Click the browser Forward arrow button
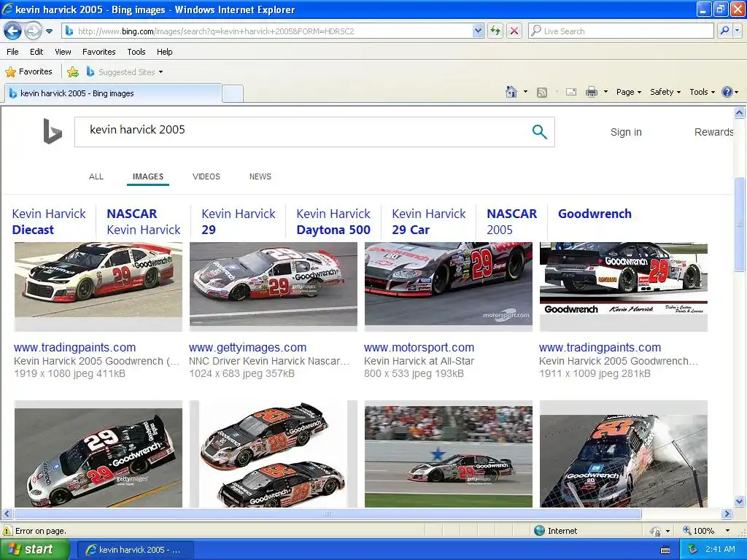Screen dimensions: 747x560 pos(32,31)
